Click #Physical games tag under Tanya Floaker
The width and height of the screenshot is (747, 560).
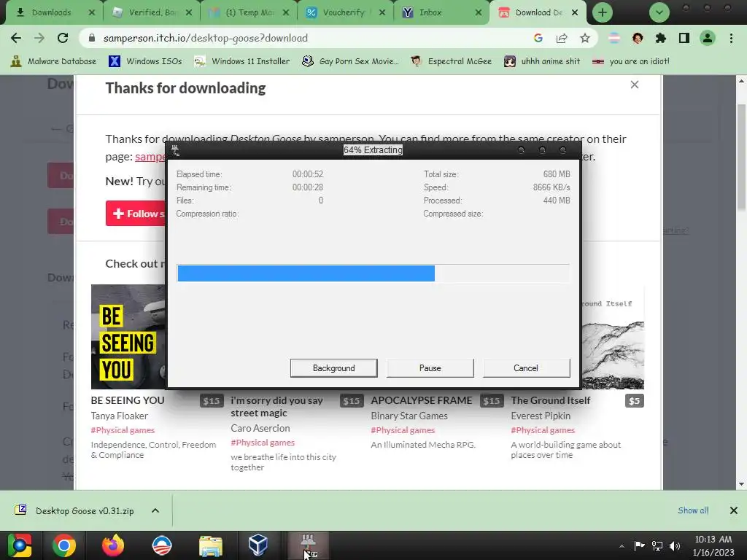click(x=123, y=430)
